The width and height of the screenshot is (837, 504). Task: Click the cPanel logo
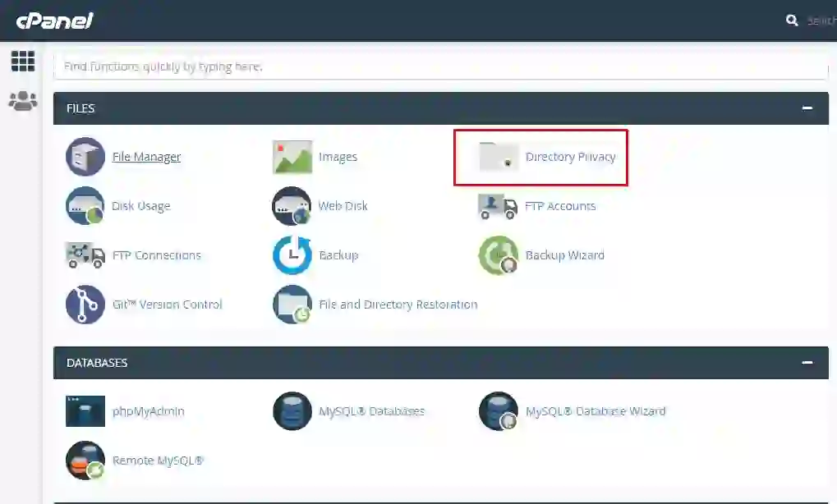[x=54, y=21]
